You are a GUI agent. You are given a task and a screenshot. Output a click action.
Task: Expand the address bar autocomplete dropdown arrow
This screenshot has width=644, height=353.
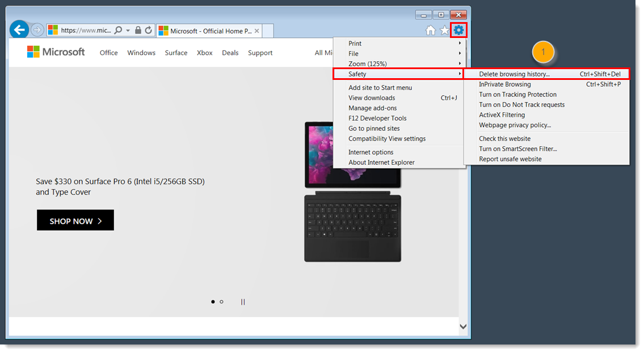click(x=128, y=31)
